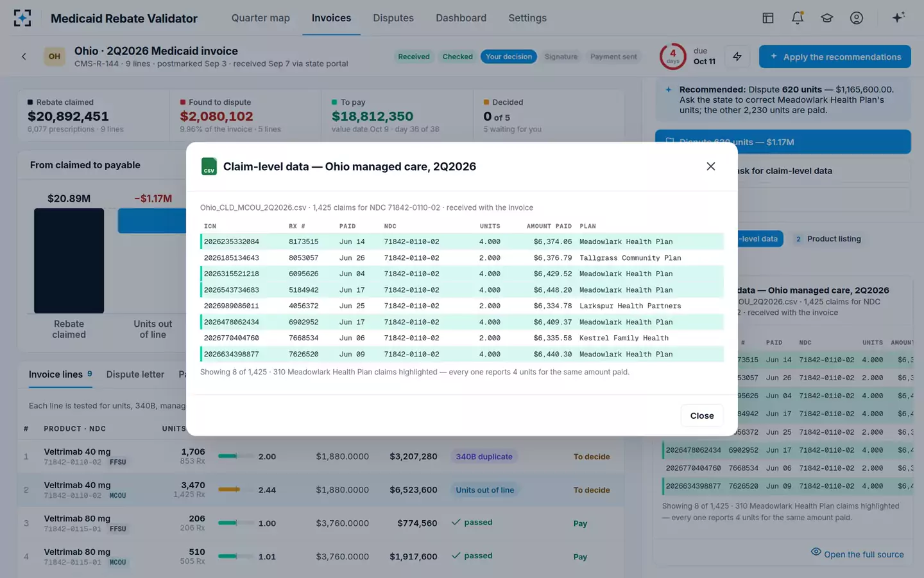The width and height of the screenshot is (924, 578).
Task: Select claim row ICN 2026235332084
Action: coord(462,241)
